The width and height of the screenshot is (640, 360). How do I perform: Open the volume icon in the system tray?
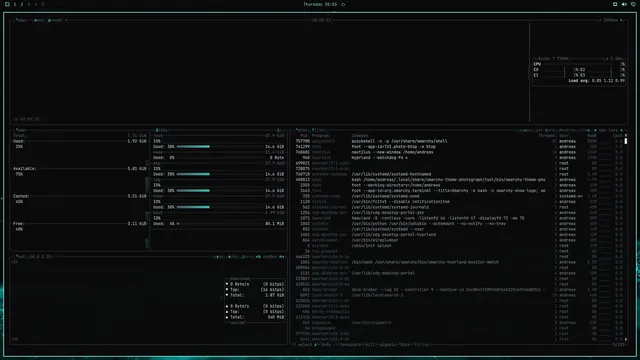[624, 4]
